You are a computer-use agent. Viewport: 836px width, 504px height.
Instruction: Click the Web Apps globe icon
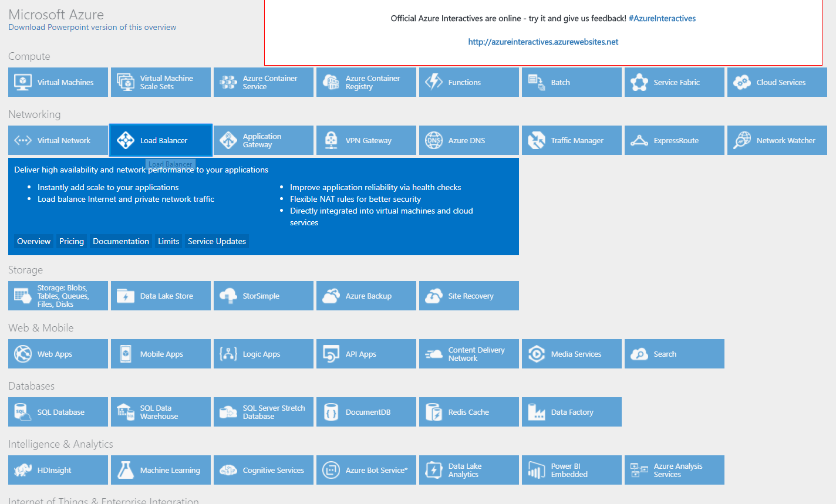point(23,354)
